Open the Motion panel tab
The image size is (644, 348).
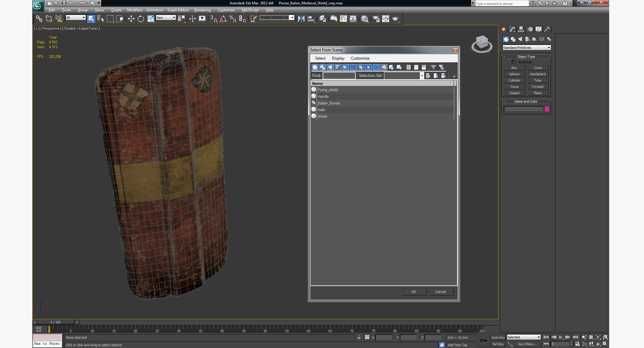[x=530, y=29]
